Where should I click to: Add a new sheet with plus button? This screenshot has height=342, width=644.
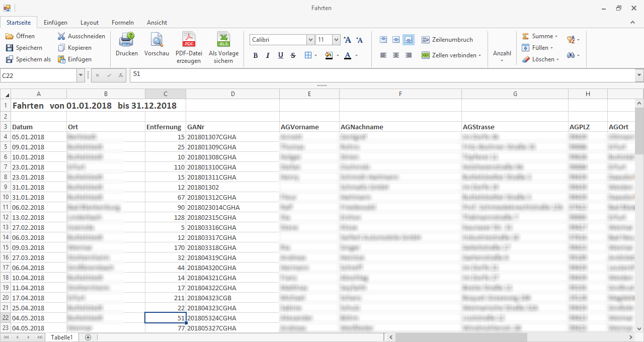tap(88, 337)
